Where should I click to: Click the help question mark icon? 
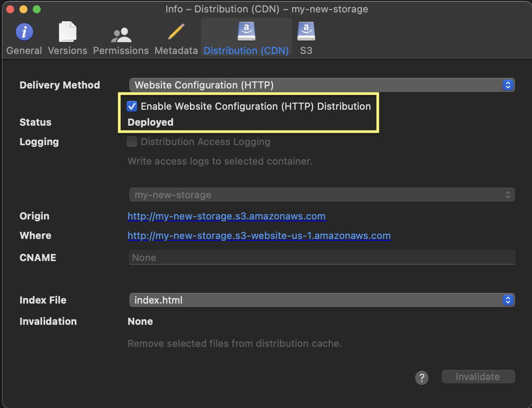[x=421, y=377]
